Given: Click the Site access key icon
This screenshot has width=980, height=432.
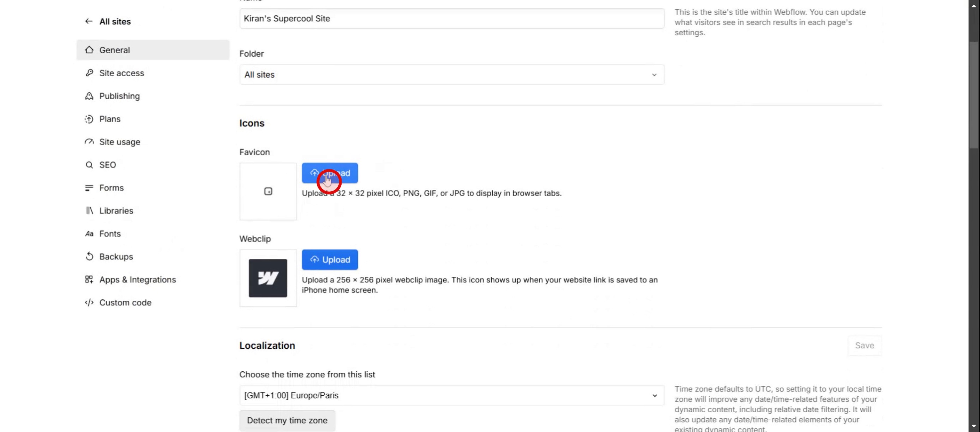Looking at the screenshot, I should click(89, 73).
